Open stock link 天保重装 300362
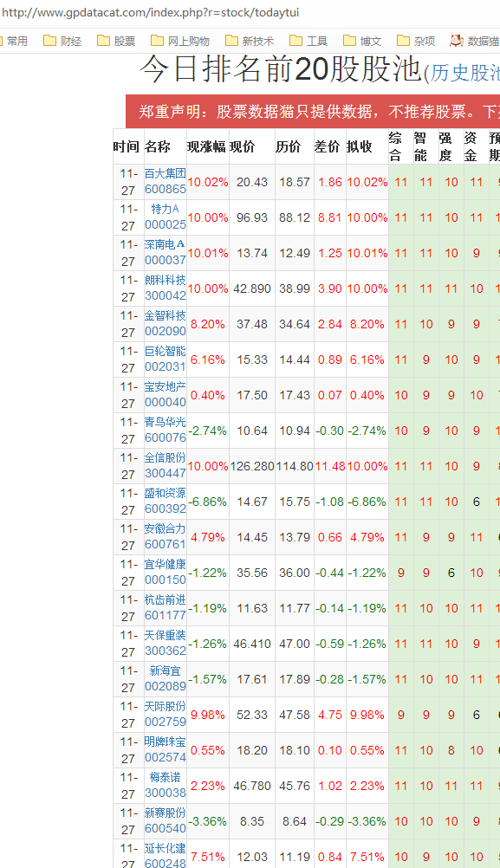The width and height of the screenshot is (500, 868). 165,644
